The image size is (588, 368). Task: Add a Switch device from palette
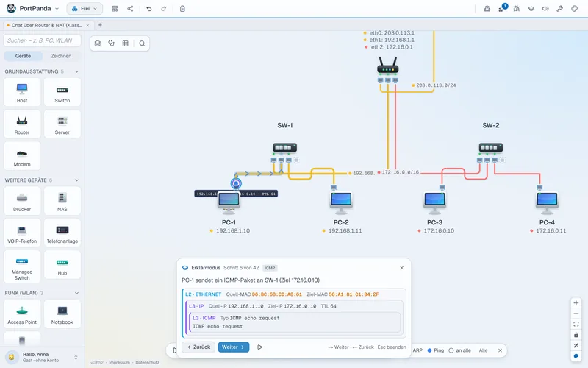tap(62, 93)
